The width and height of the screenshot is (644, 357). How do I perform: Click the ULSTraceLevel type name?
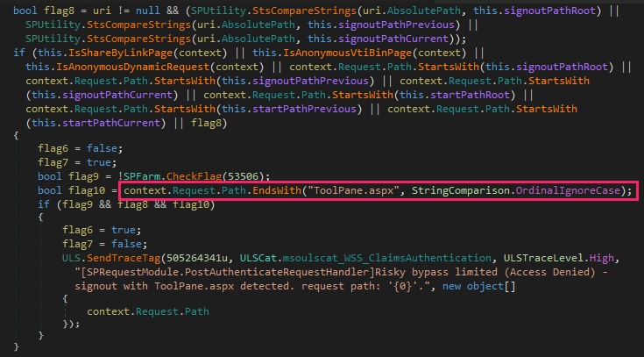click(x=543, y=258)
